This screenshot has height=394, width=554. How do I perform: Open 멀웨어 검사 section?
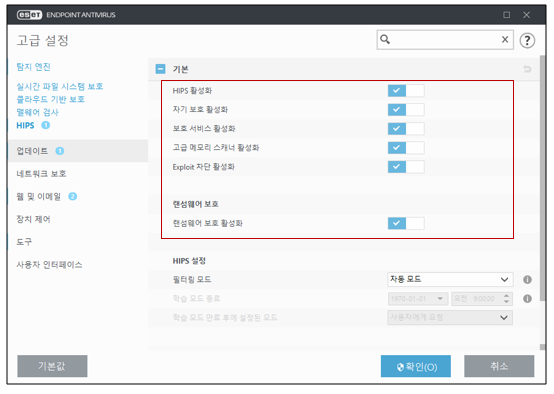pyautogui.click(x=37, y=112)
